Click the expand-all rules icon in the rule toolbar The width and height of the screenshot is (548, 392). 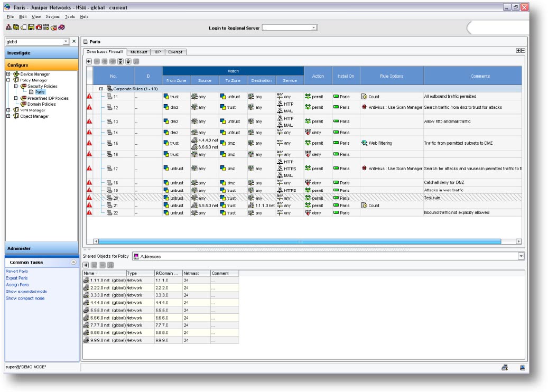coord(128,61)
